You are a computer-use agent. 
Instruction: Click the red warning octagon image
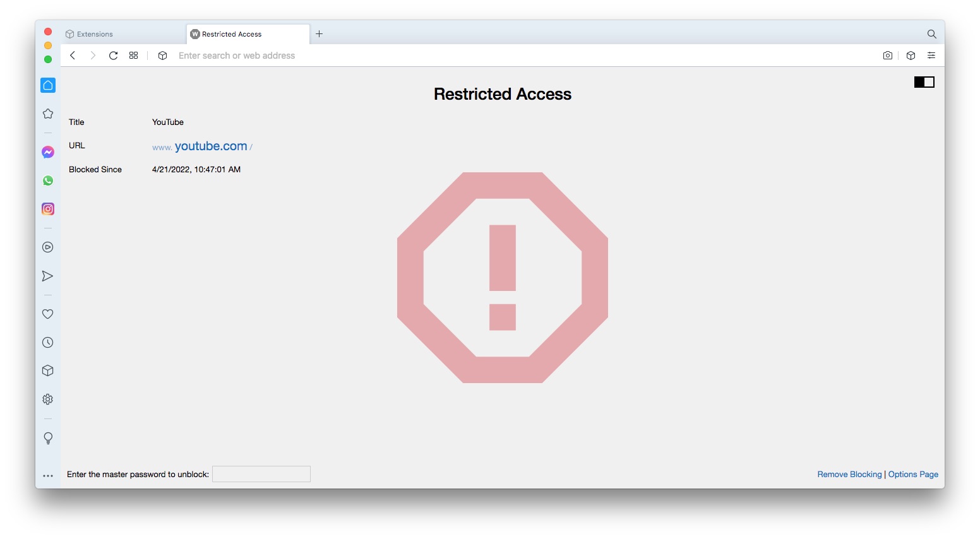point(503,278)
